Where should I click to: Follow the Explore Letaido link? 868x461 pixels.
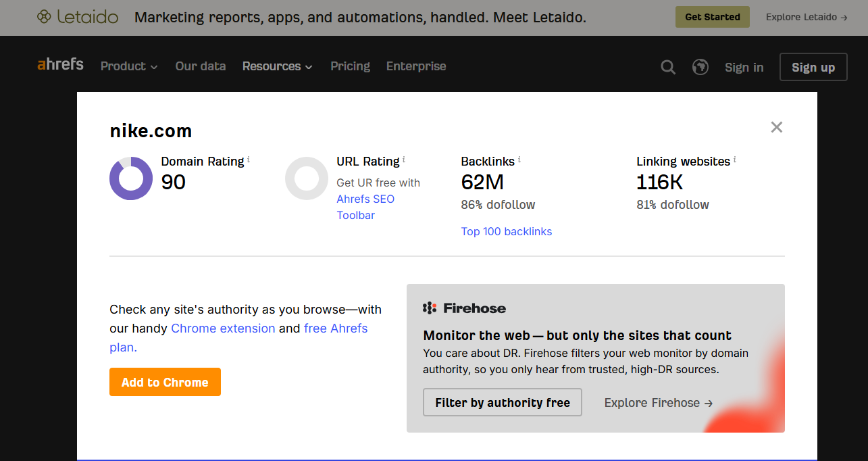click(807, 17)
